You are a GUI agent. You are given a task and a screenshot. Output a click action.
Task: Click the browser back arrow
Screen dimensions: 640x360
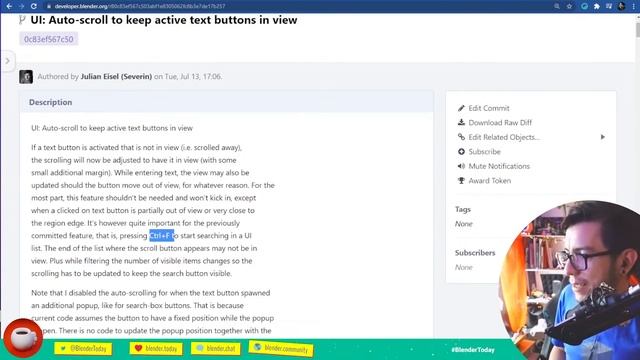tap(9, 6)
